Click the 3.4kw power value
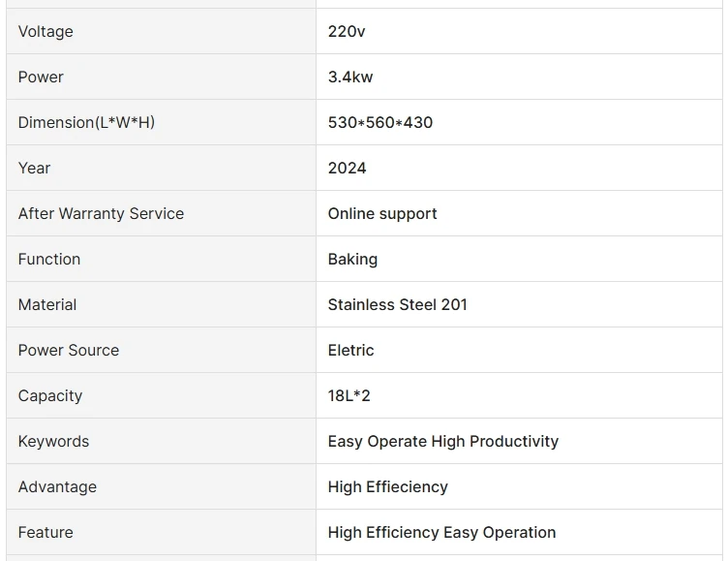 tap(350, 78)
